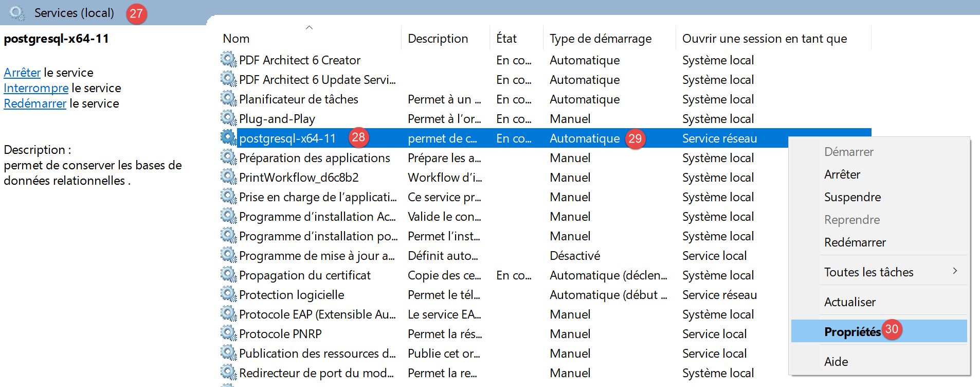Viewport: 980px width, 387px height.
Task: Click the Services (local) header icon
Action: tap(17, 13)
